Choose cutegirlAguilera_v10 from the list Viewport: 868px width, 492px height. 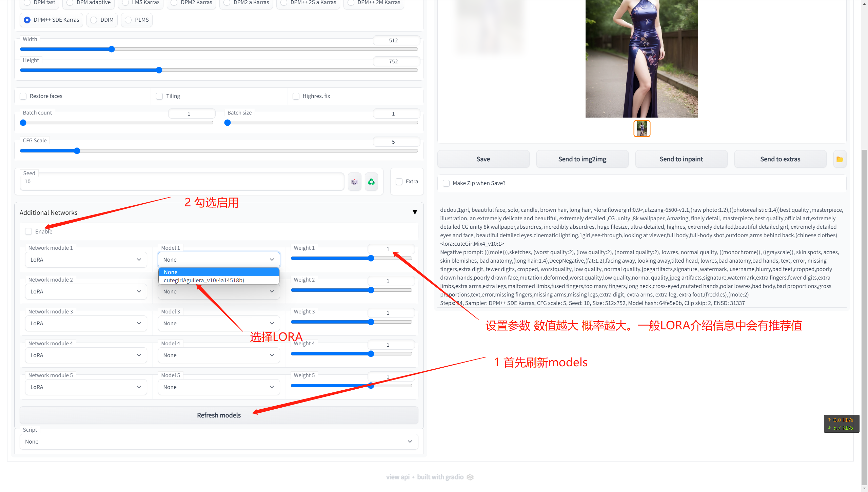204,281
